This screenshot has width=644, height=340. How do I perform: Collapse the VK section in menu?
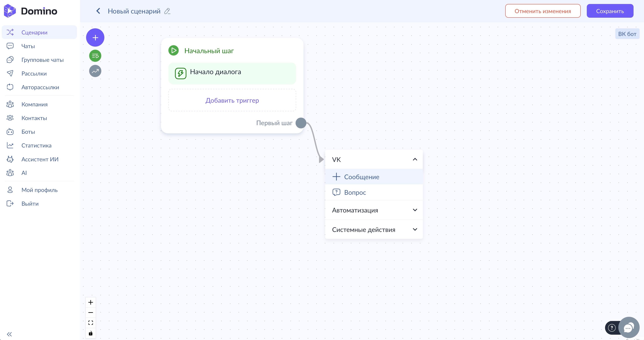pos(415,159)
